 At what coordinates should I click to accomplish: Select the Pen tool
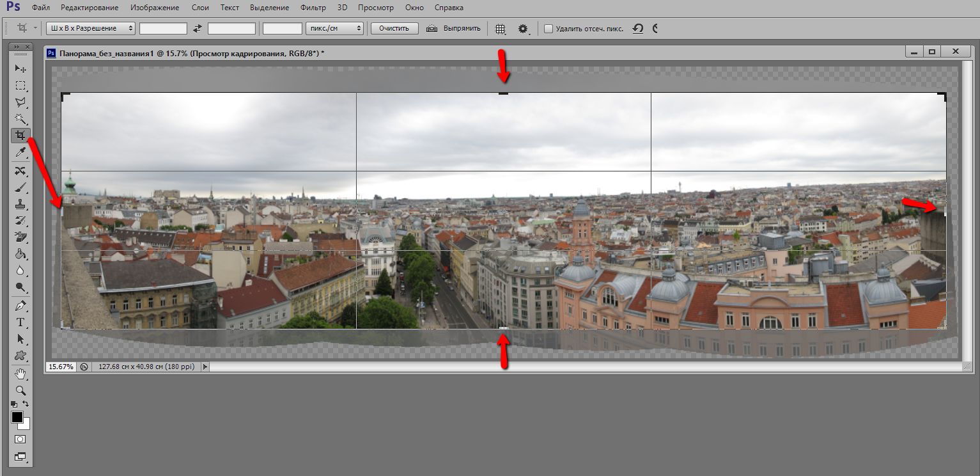click(x=20, y=306)
